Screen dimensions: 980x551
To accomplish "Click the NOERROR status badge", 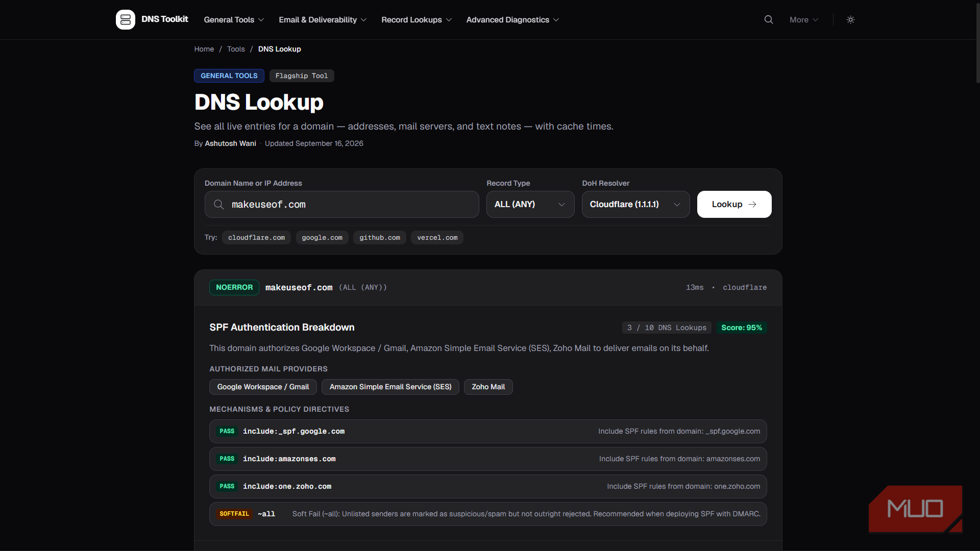I will pos(234,287).
